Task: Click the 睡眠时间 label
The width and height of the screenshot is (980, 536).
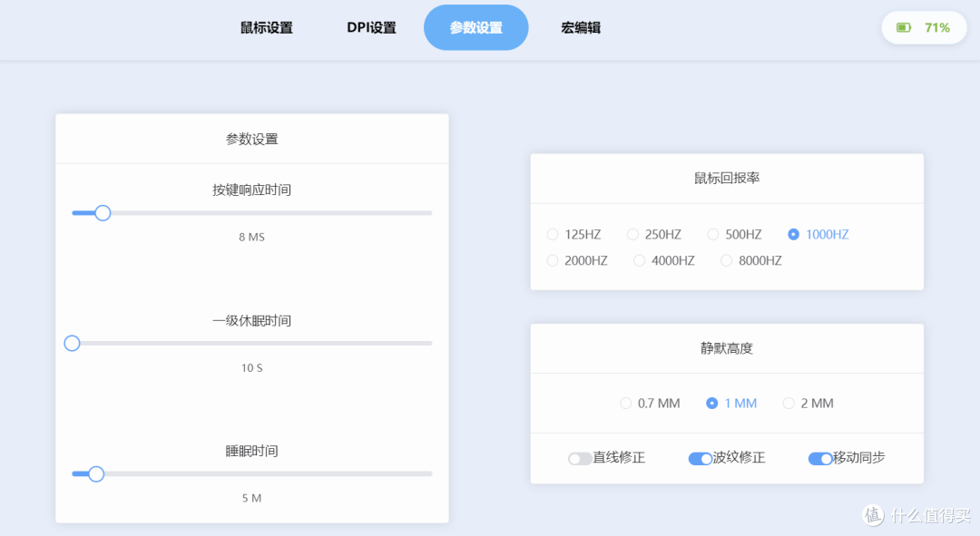Action: coord(252,451)
